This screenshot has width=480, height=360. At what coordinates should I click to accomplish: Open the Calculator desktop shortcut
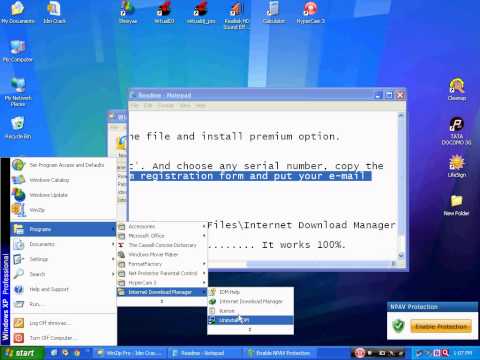click(x=274, y=13)
